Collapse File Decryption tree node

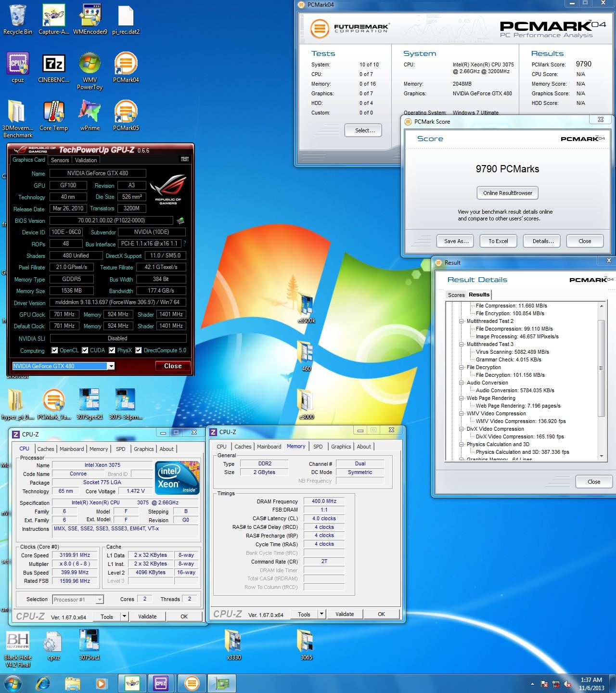pos(461,367)
